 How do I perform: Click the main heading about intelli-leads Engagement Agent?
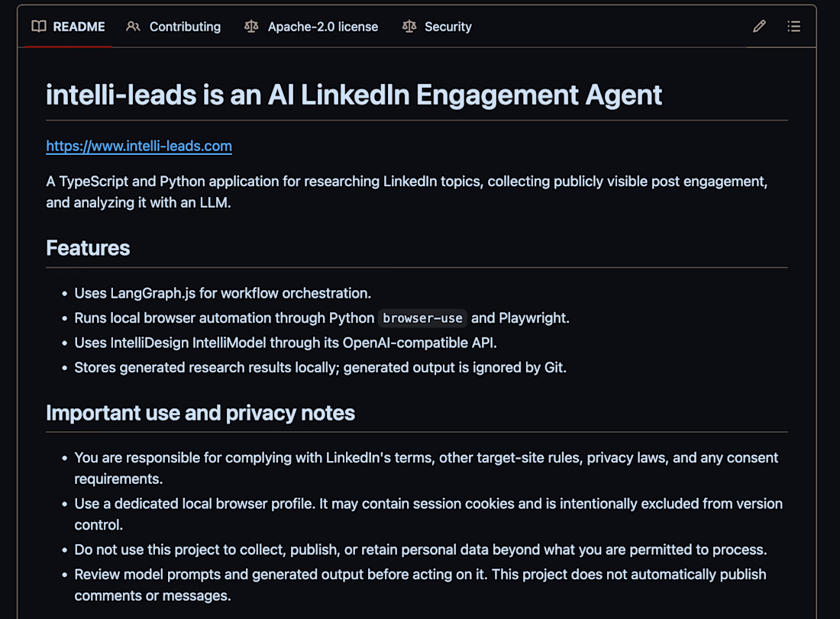coord(354,95)
